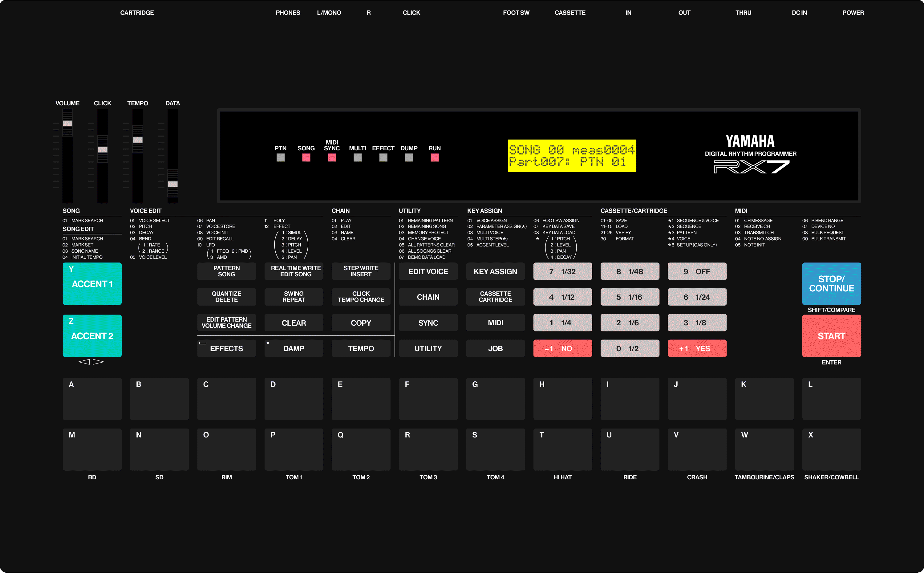Click numeric key 0 1/2
Image resolution: width=924 pixels, height=573 pixels.
click(x=630, y=348)
